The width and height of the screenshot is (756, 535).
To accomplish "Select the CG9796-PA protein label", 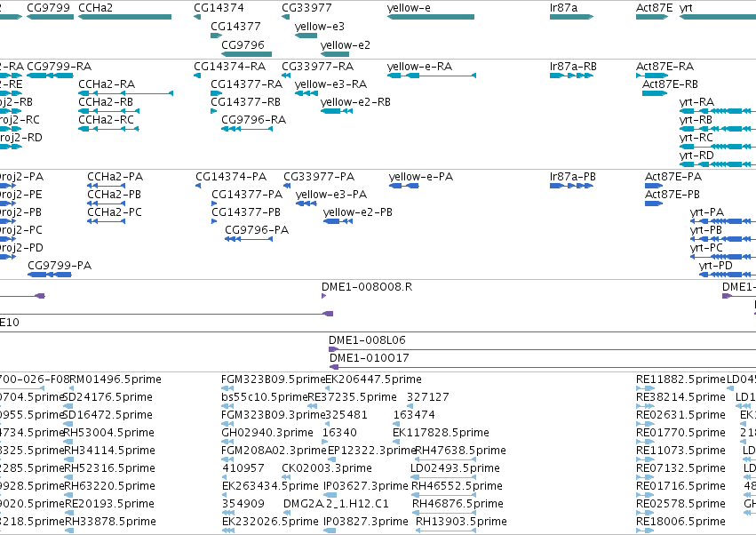I will pyautogui.click(x=257, y=230).
